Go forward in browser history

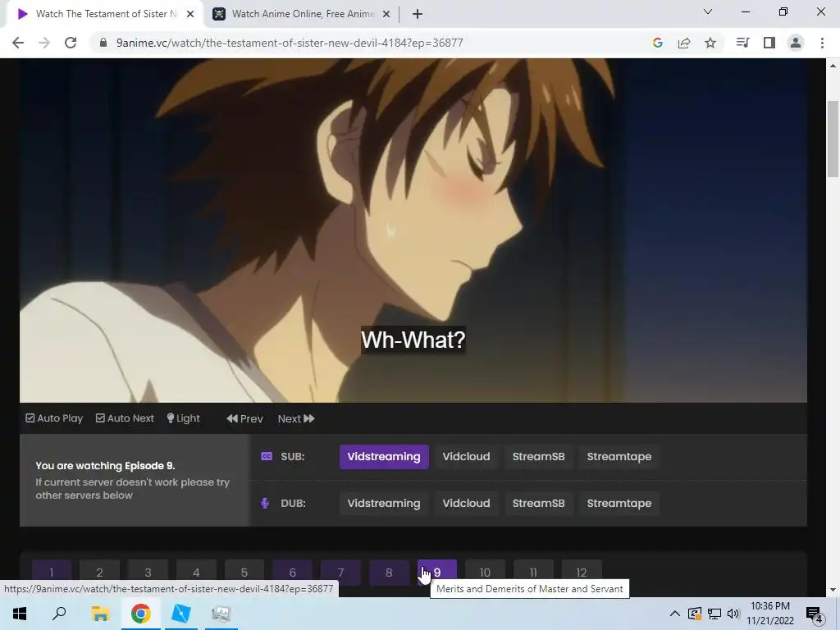44,43
